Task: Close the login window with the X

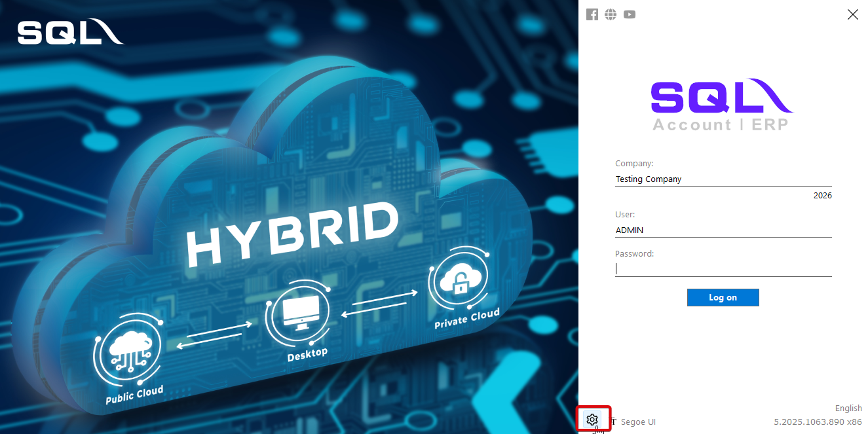Action: (852, 14)
